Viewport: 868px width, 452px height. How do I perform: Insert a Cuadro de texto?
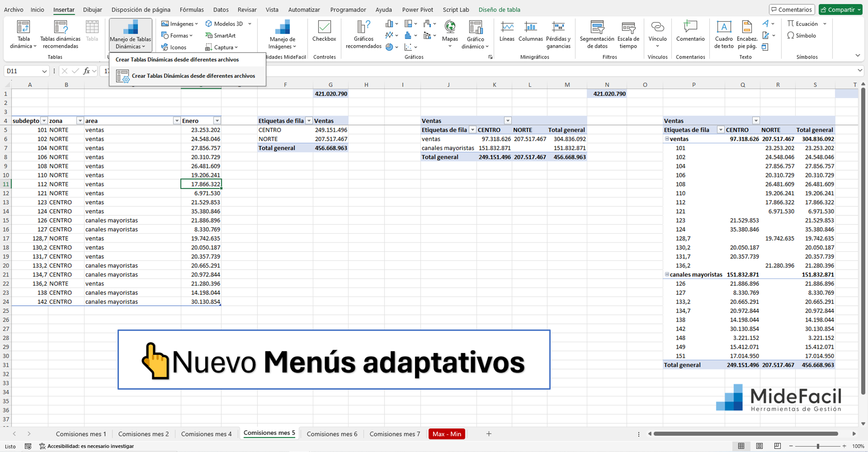click(724, 34)
